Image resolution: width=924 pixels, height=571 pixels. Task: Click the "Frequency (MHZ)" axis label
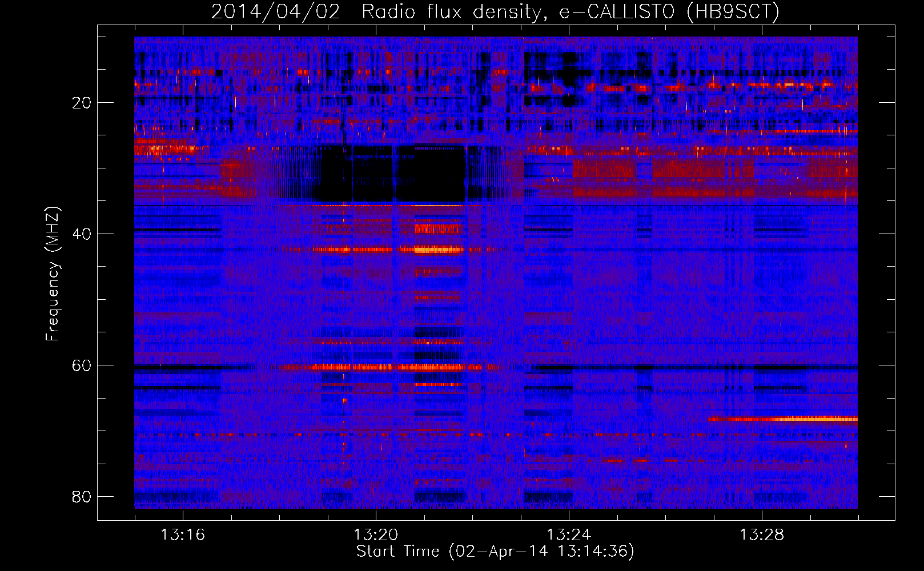(53, 274)
